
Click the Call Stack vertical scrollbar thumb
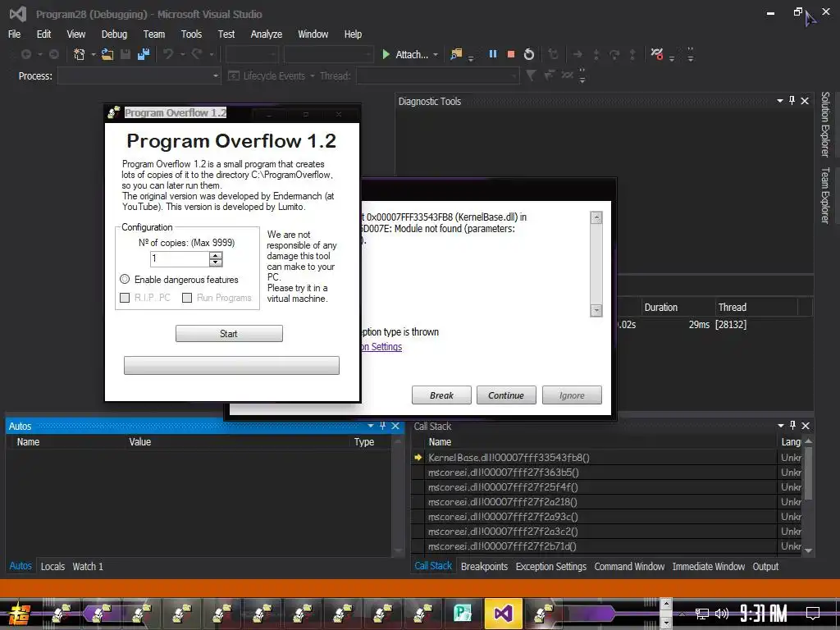point(808,472)
